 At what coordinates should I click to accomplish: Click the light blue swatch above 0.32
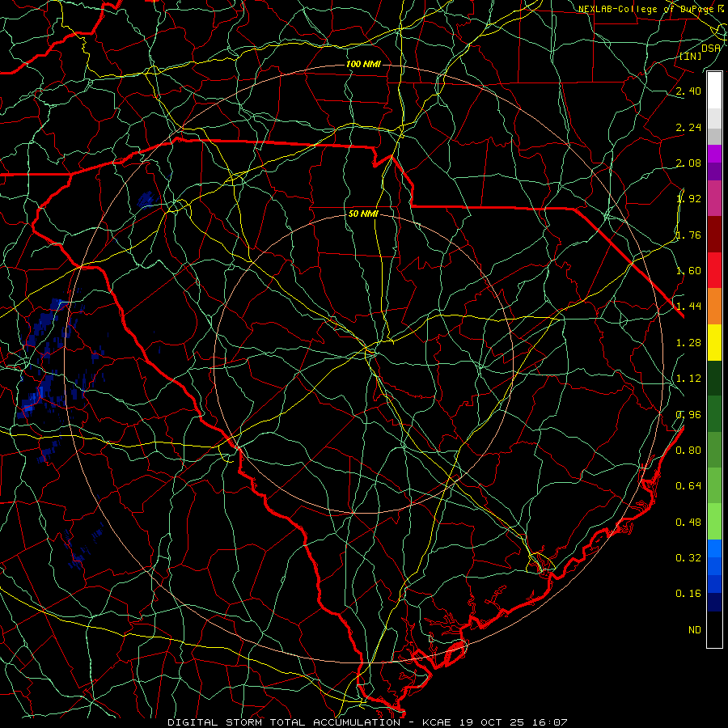coord(714,548)
